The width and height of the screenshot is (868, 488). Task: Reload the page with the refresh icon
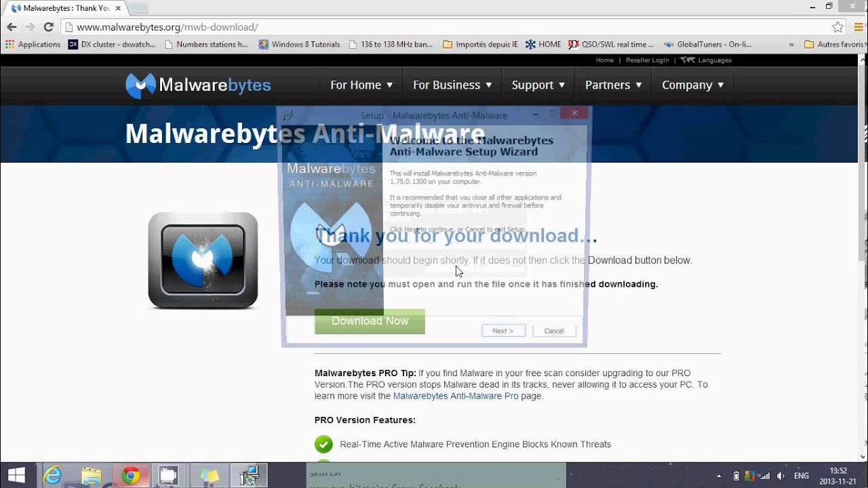(48, 27)
